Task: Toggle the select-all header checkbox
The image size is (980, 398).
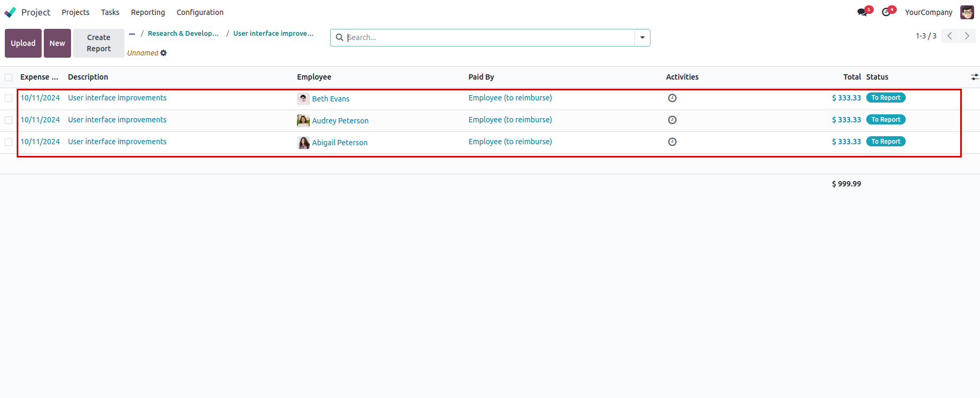Action: pyautogui.click(x=9, y=77)
